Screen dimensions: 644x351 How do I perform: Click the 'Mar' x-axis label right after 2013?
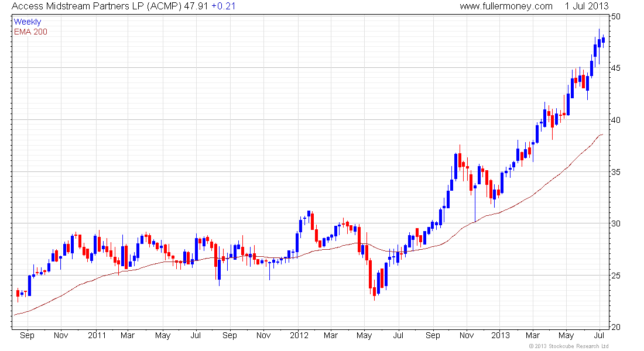tap(533, 335)
